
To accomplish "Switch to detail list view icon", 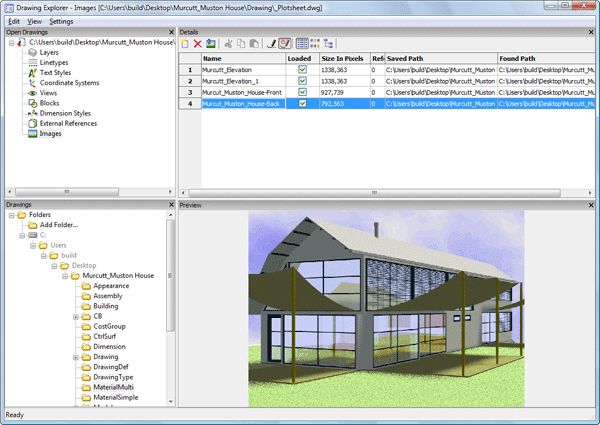I will 302,44.
